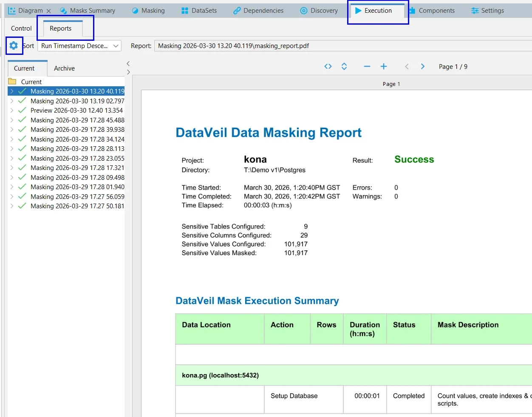This screenshot has height=417, width=532.
Task: Open the Sort order dropdown
Action: click(x=79, y=46)
